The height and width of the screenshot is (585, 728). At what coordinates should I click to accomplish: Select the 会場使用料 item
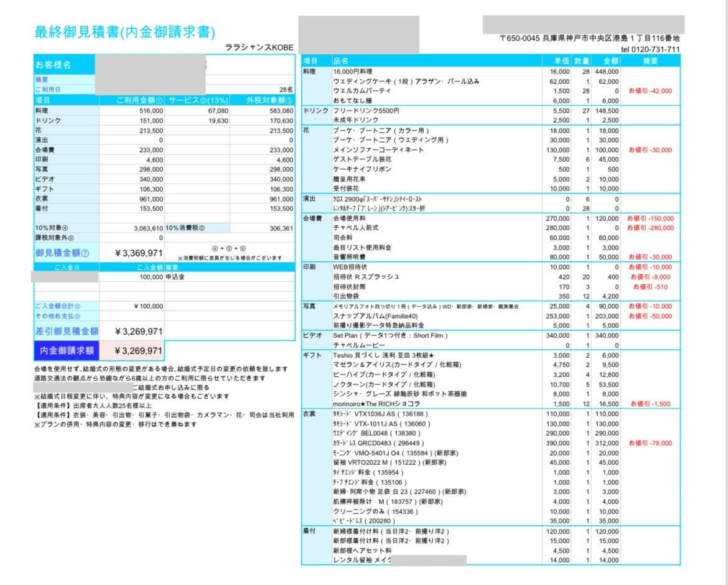click(349, 218)
